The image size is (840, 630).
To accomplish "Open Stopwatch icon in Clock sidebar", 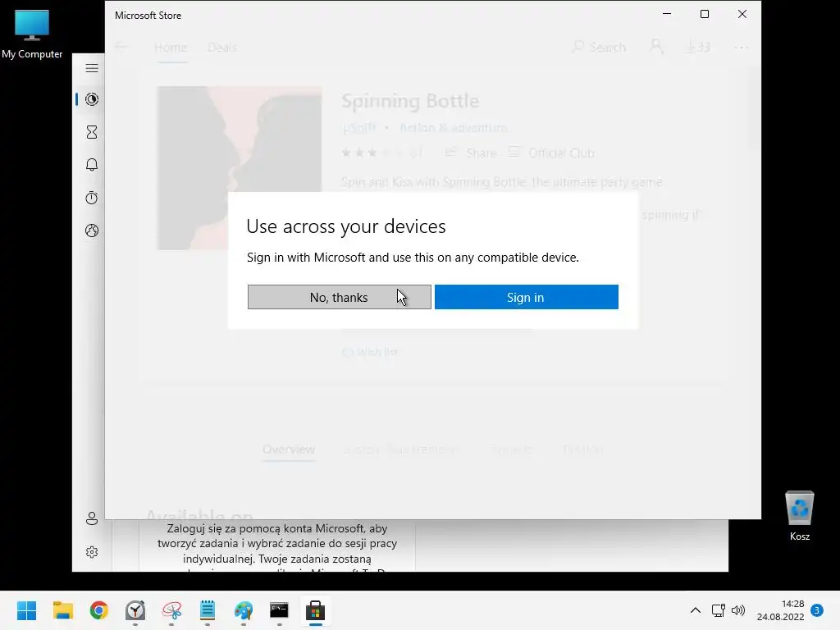I will coord(92,198).
